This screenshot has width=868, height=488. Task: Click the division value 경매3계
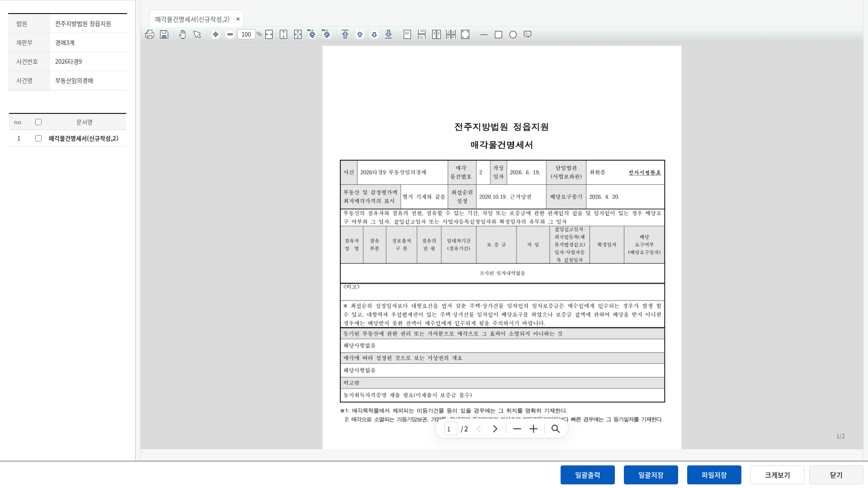pos(65,42)
